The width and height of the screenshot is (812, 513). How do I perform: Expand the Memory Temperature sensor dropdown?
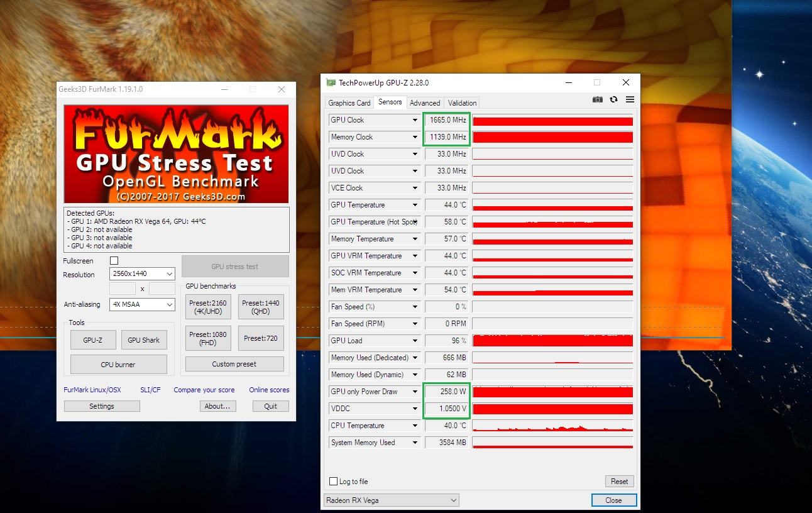tap(415, 239)
